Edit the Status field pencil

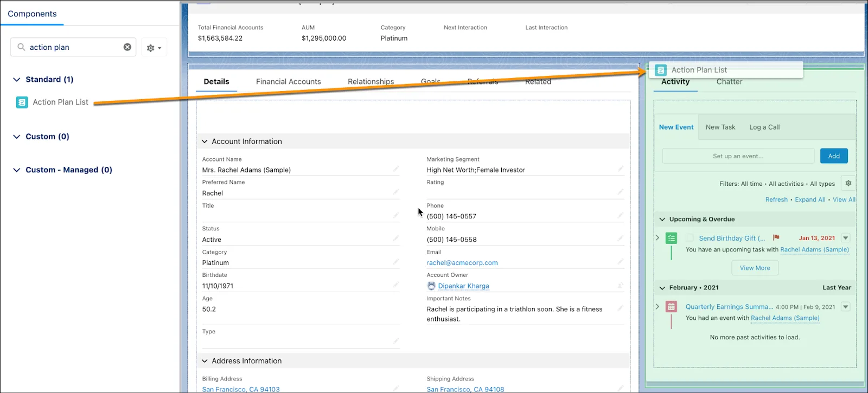[x=396, y=239]
